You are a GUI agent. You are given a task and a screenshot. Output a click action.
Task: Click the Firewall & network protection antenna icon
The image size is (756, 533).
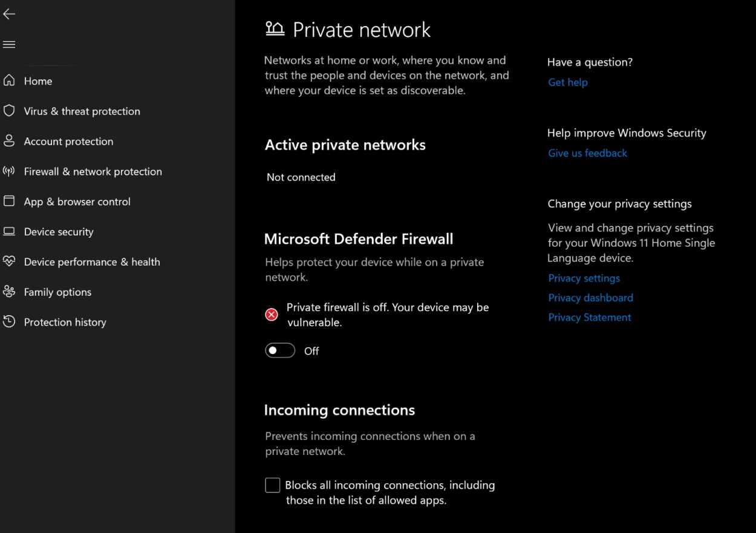click(9, 171)
